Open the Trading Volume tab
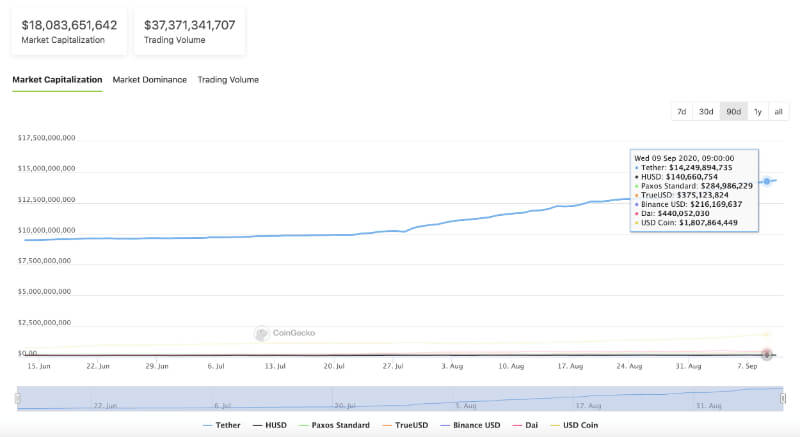The width and height of the screenshot is (800, 437). [228, 80]
